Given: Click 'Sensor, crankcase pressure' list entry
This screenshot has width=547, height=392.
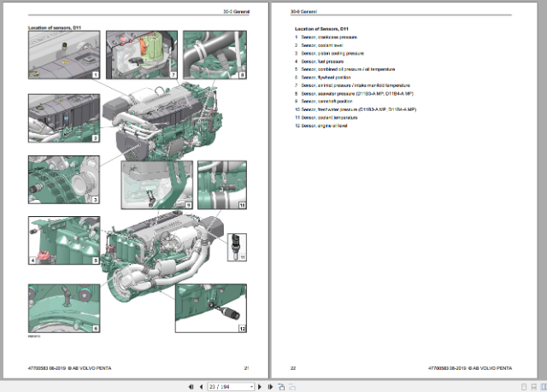Looking at the screenshot, I should [x=329, y=38].
